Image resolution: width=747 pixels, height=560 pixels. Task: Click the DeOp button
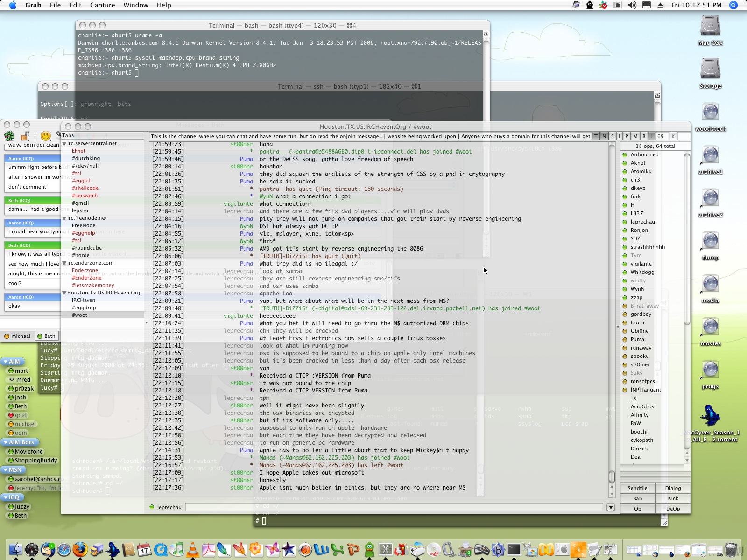click(673, 509)
